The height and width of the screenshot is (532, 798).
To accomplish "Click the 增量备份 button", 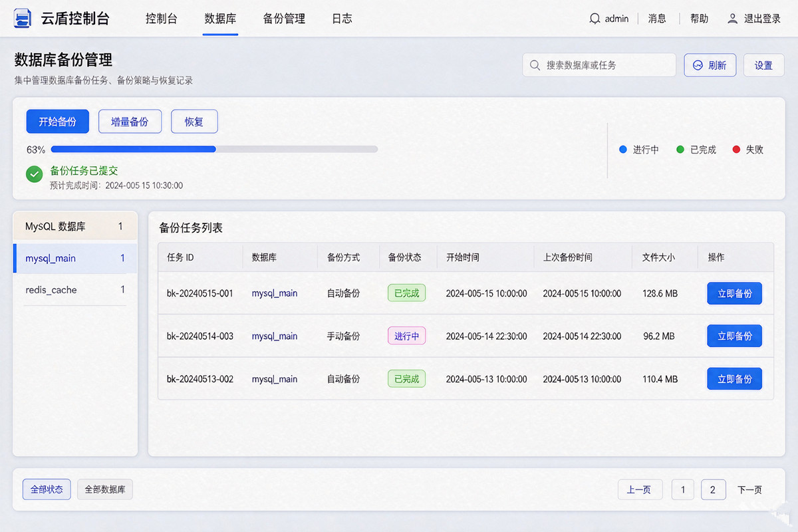I will (x=130, y=122).
